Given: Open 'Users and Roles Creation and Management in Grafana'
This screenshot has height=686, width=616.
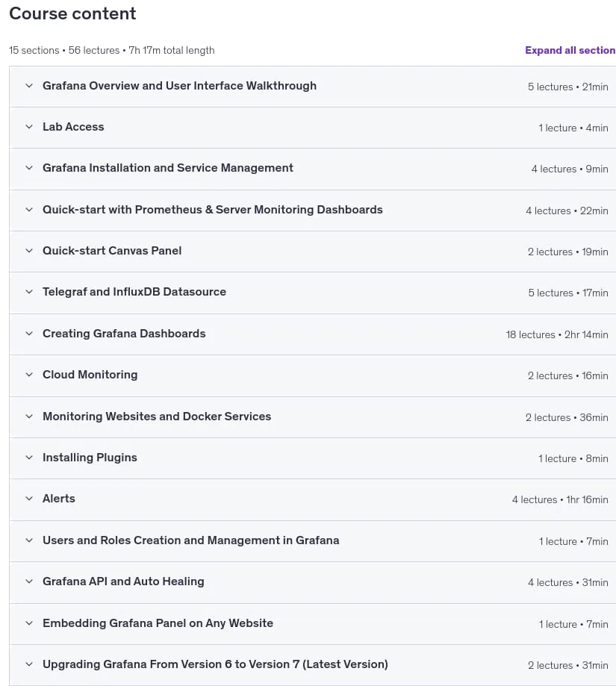Looking at the screenshot, I should [190, 540].
